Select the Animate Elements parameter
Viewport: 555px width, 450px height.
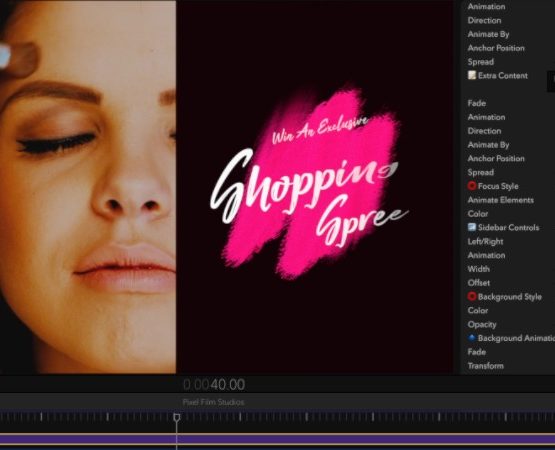pyautogui.click(x=500, y=200)
